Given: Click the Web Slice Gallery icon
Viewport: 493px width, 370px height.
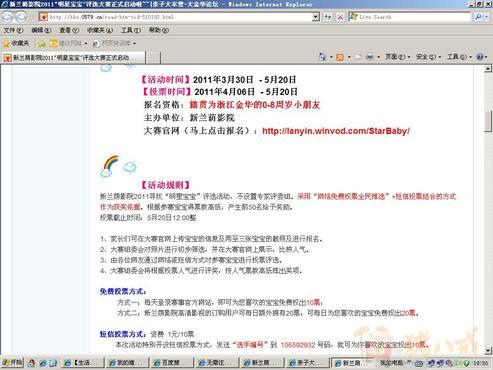Looking at the screenshot, I should pos(96,43).
